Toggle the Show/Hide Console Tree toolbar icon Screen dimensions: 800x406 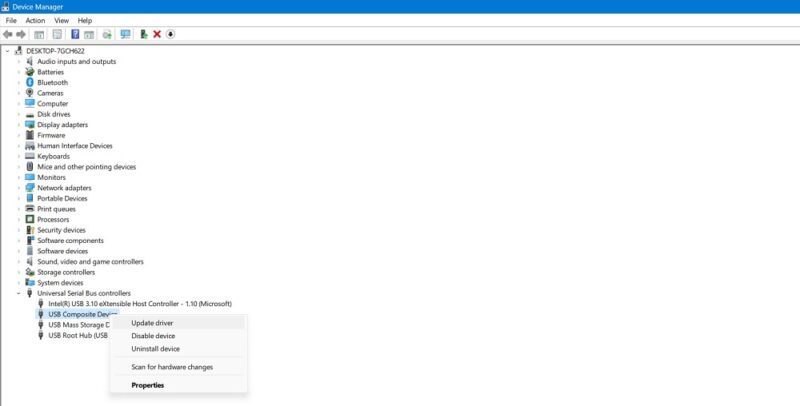point(39,34)
